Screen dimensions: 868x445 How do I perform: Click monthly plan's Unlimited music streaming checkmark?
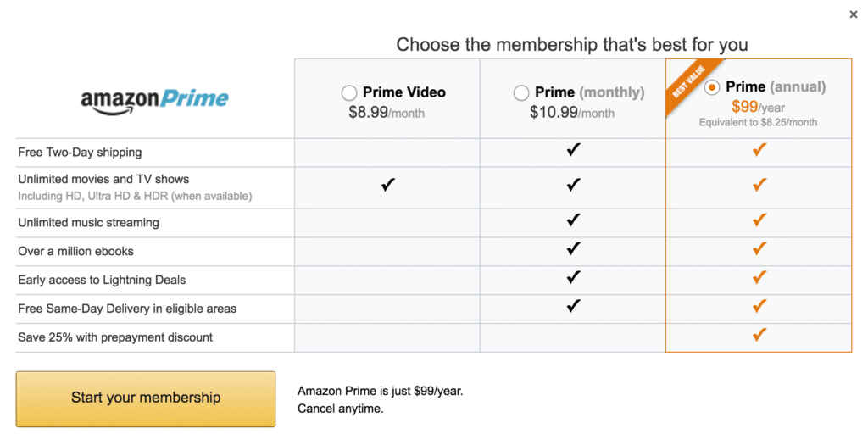573,221
